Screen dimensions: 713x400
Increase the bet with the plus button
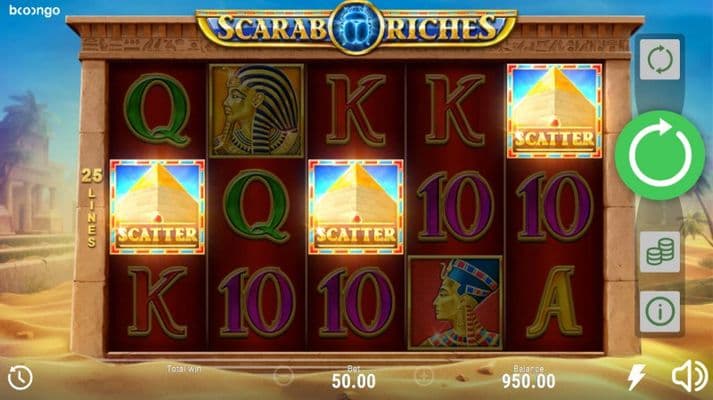[424, 376]
